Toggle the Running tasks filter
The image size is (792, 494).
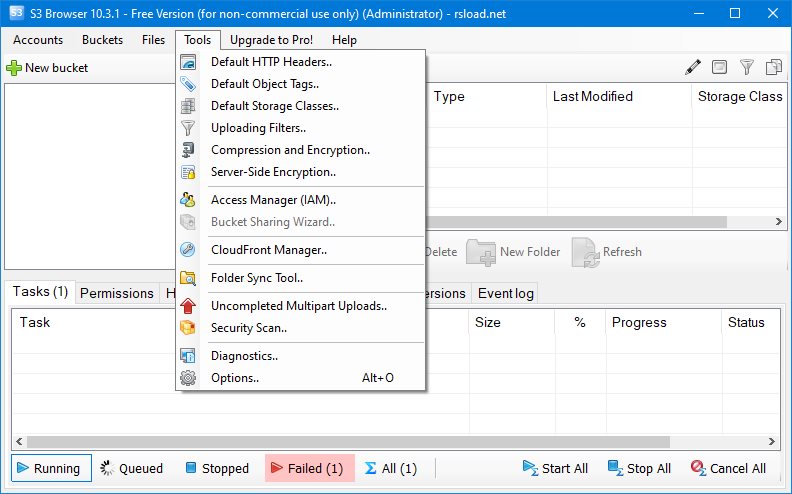click(x=52, y=468)
